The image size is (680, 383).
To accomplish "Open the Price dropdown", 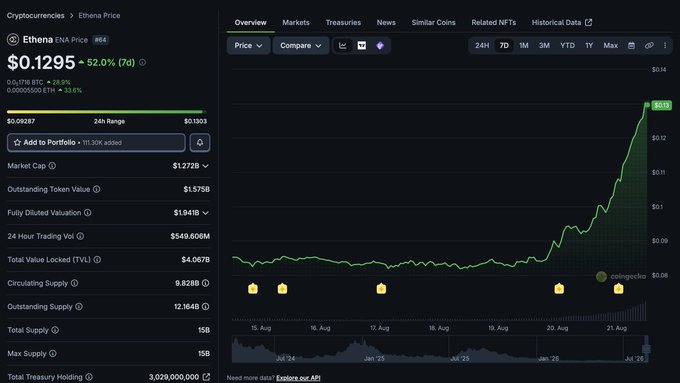I will pos(248,46).
